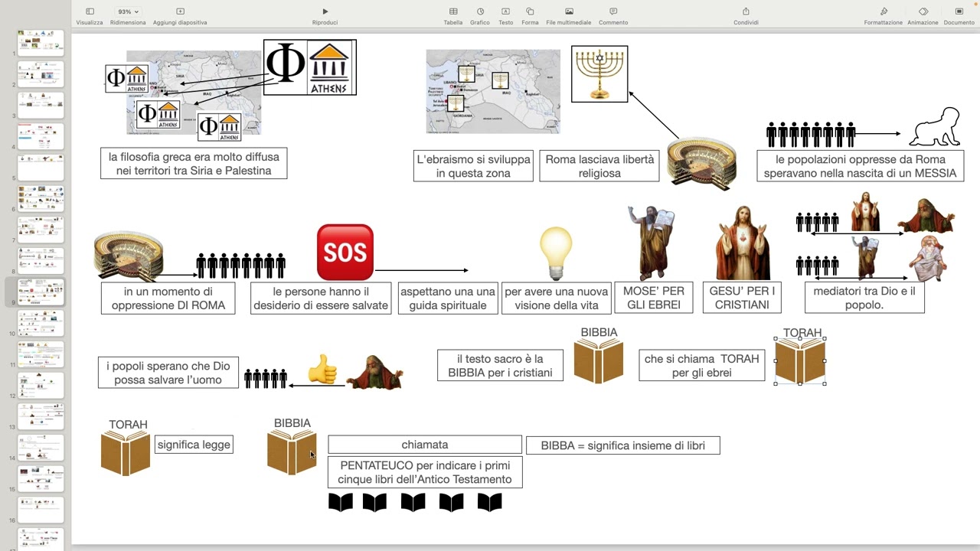Select slide 5 thumbnail in navigator
980x551 pixels.
[41, 168]
